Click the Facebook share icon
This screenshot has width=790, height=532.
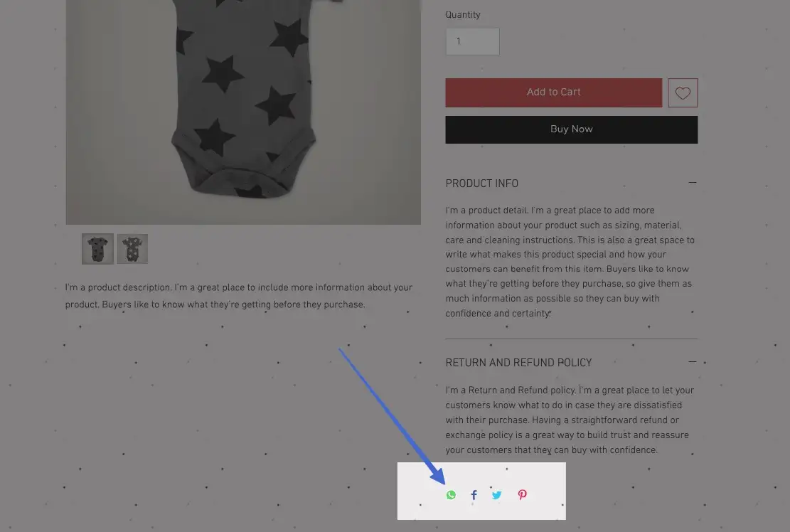pos(474,495)
